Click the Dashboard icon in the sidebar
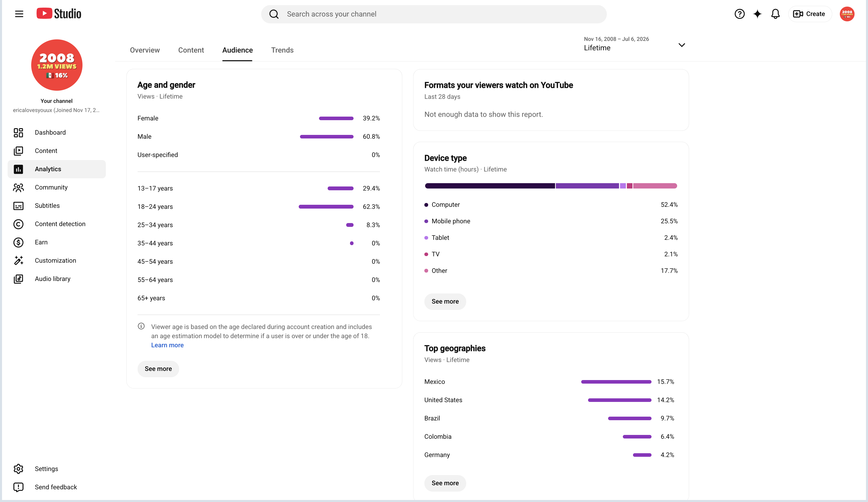This screenshot has height=502, width=868. (x=18, y=132)
